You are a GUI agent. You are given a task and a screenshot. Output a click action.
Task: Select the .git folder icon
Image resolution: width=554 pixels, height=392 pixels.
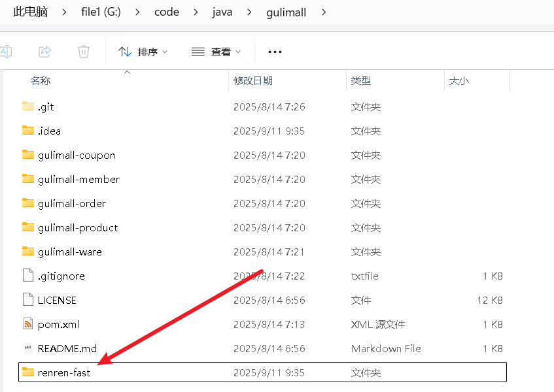pyautogui.click(x=28, y=106)
